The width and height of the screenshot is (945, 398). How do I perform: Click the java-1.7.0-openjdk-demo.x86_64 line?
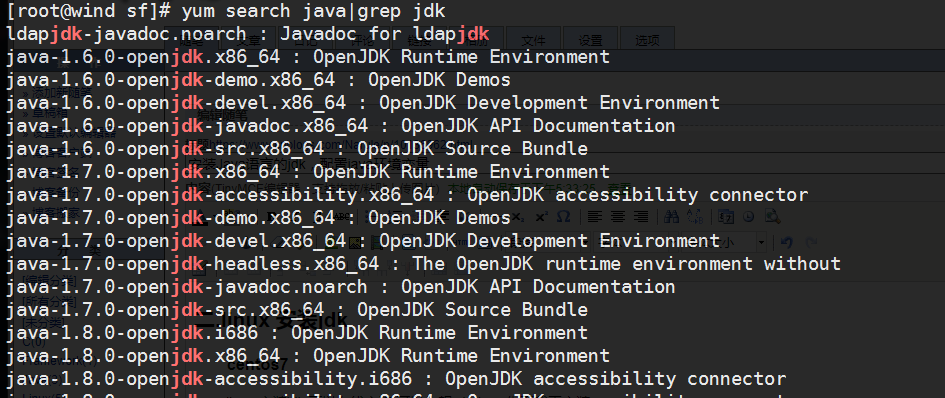(x=259, y=218)
